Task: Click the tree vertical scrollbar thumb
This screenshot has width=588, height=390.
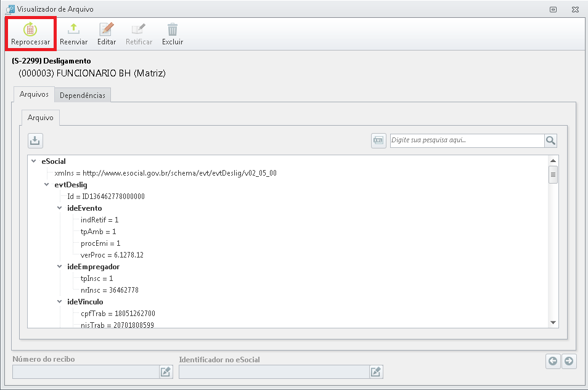Action: click(553, 175)
